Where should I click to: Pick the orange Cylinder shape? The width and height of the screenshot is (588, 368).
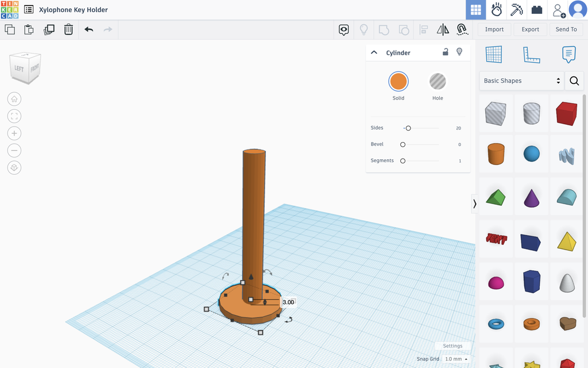tap(496, 154)
